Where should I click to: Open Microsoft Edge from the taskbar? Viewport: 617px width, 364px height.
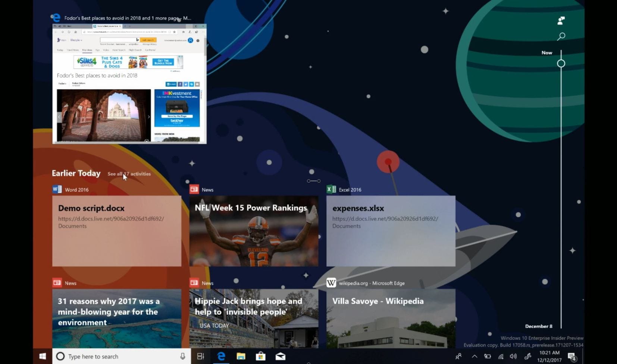(x=221, y=356)
